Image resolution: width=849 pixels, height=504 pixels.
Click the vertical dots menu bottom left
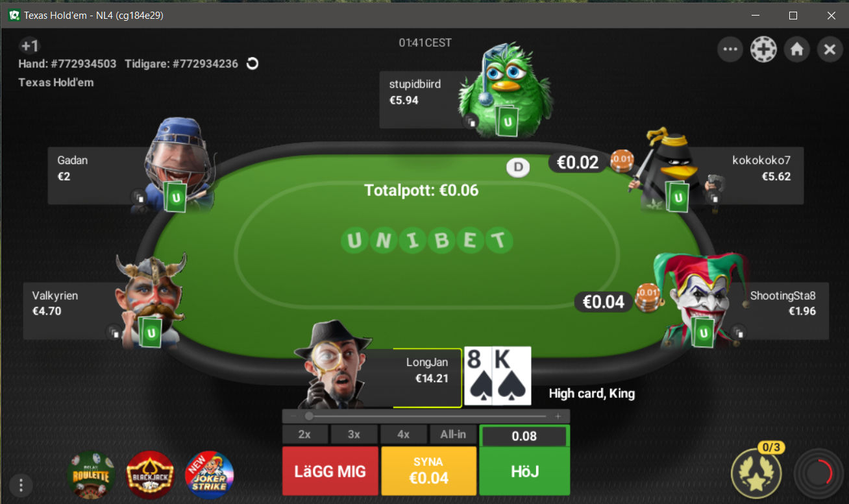pos(21,485)
